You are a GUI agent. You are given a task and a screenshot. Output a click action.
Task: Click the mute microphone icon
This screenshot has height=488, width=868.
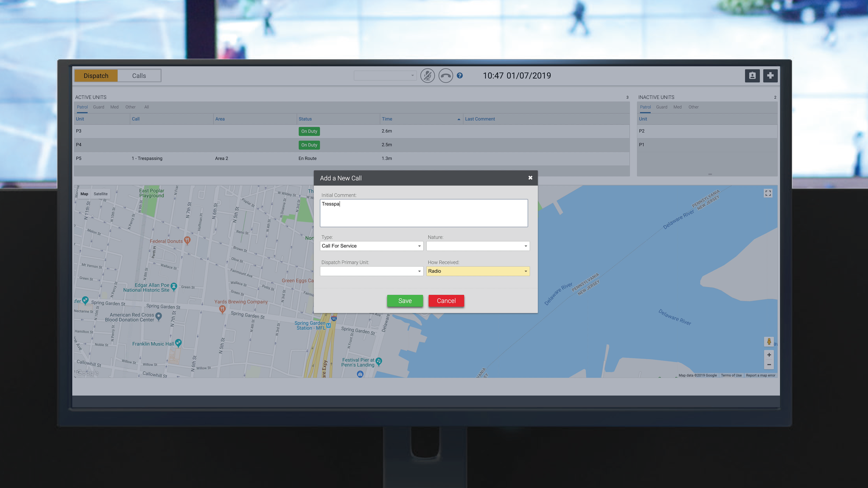click(x=428, y=76)
